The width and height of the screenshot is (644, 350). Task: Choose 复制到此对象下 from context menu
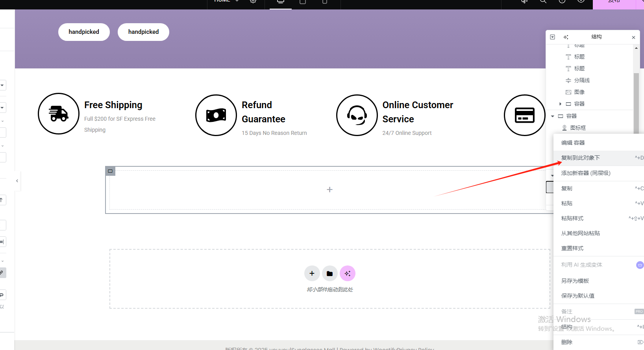tap(580, 158)
